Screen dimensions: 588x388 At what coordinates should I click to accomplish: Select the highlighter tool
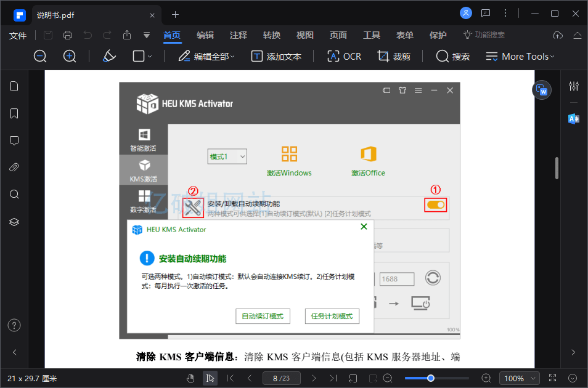tap(109, 56)
